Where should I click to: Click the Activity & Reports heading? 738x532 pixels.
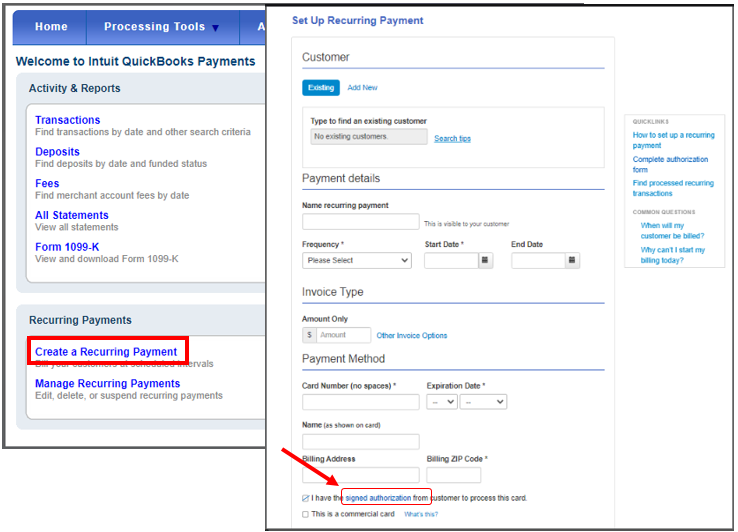point(74,88)
